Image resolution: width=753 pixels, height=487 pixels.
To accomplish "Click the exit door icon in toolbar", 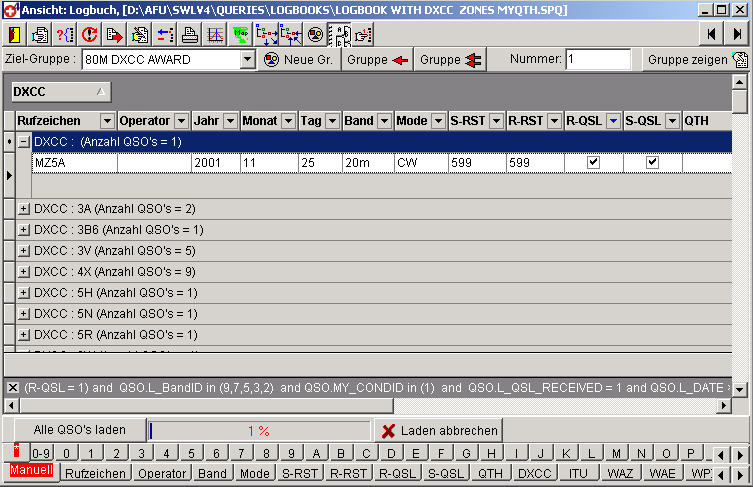I will point(15,35).
